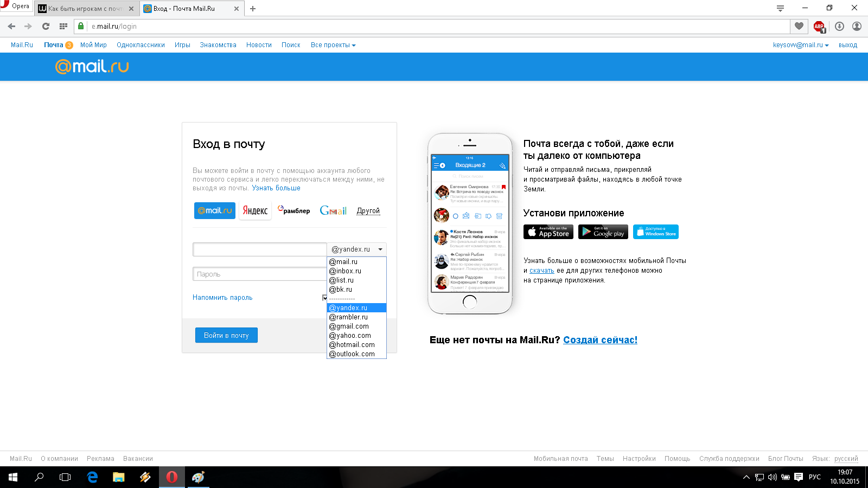Select the Рамблер provider button
This screenshot has width=868, height=488.
tap(293, 210)
